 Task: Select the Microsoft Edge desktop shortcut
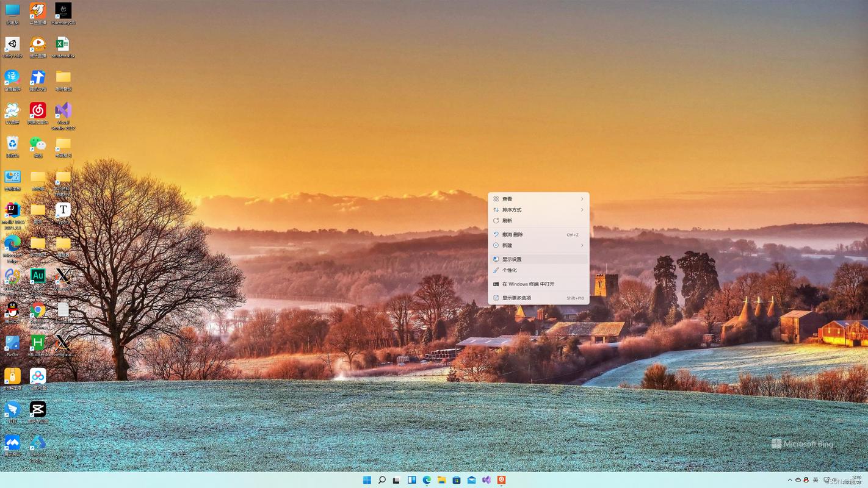click(12, 249)
